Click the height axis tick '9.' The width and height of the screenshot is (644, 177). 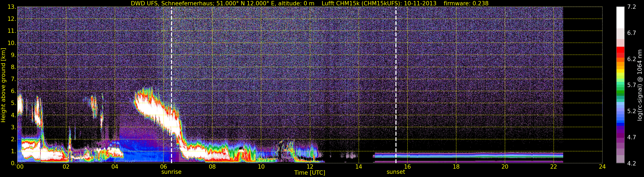point(13,55)
